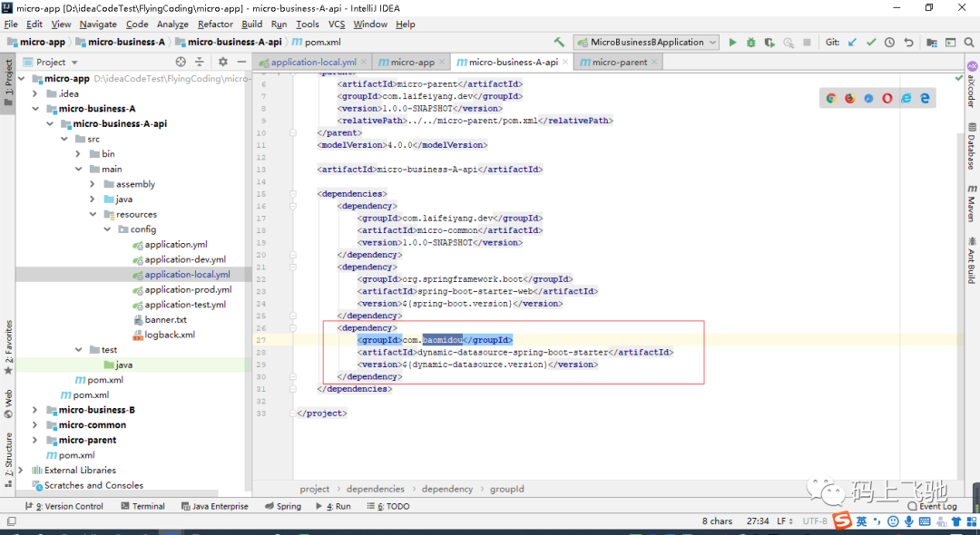The height and width of the screenshot is (535, 980).
Task: Open Project Structure icon in toolbar
Action: [931, 43]
